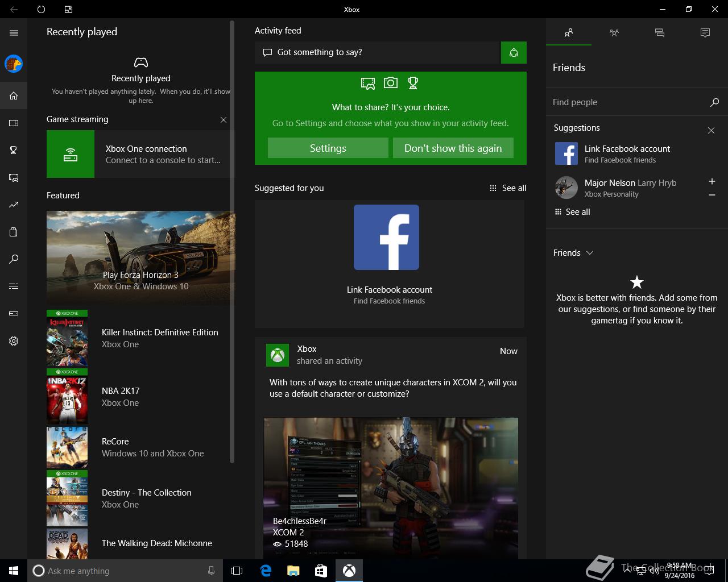This screenshot has height=582, width=728.
Task: Click the left panel vertical scrollbar
Action: coord(232,242)
